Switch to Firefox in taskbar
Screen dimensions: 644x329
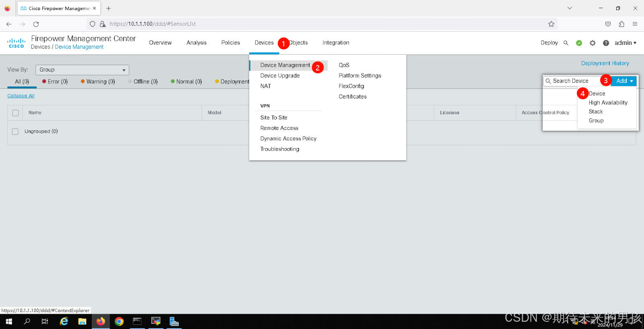101,321
